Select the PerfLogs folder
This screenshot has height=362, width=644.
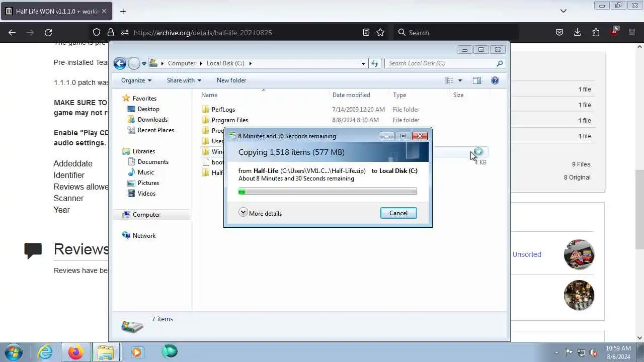tap(223, 110)
